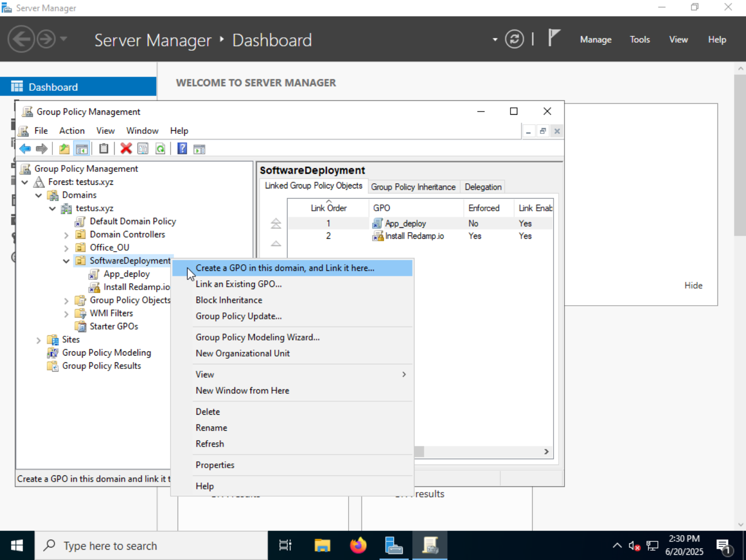This screenshot has width=746, height=560.
Task: Collapse the SoftwareDeployment node
Action: pyautogui.click(x=66, y=261)
